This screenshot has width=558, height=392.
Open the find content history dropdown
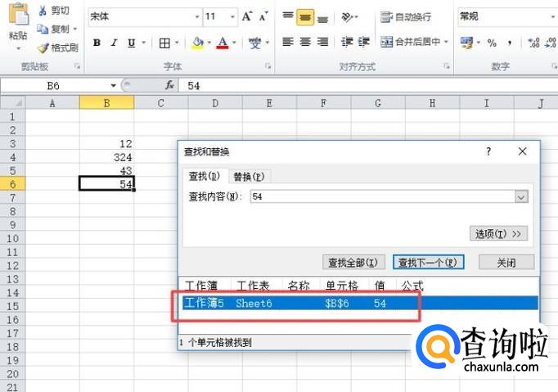(521, 196)
